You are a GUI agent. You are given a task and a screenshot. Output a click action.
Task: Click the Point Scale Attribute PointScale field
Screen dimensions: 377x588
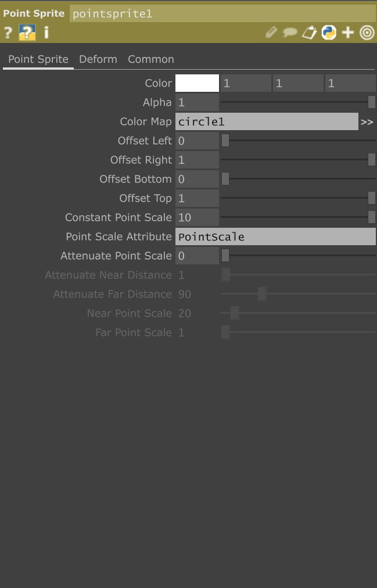[275, 236]
